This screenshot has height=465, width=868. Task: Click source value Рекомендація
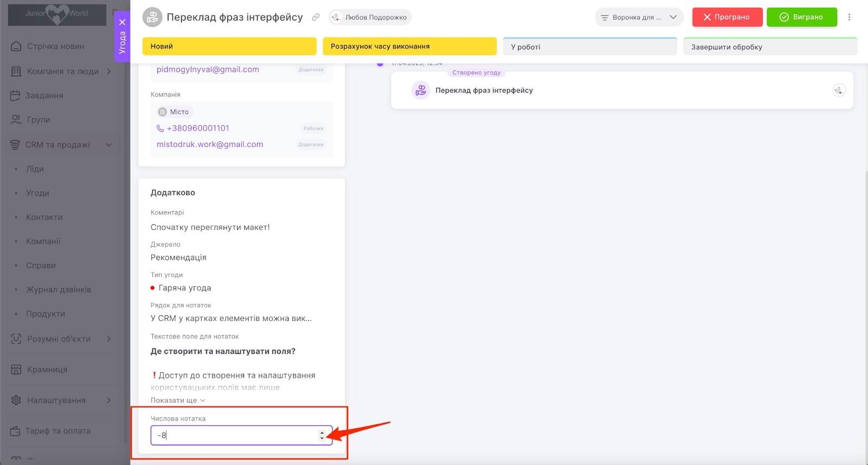point(178,257)
